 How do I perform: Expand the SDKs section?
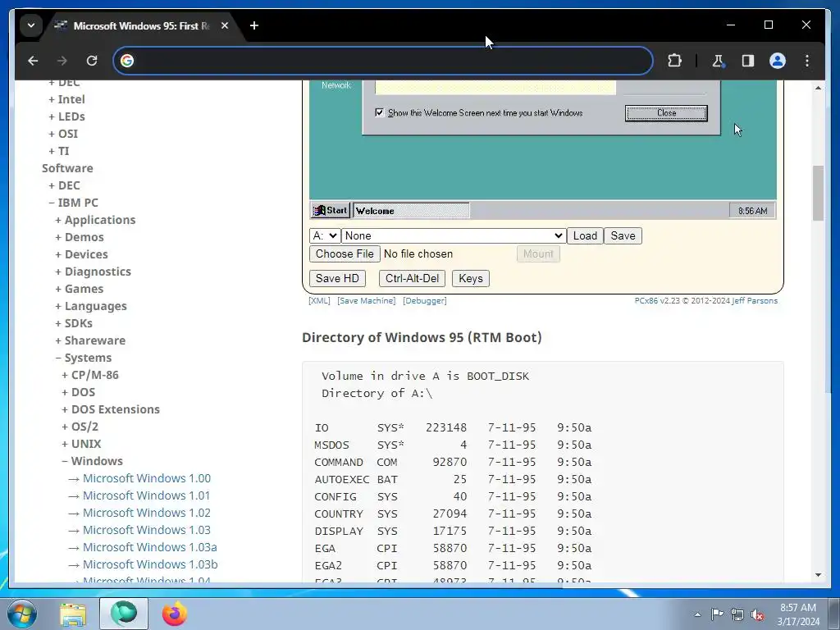[x=73, y=323]
